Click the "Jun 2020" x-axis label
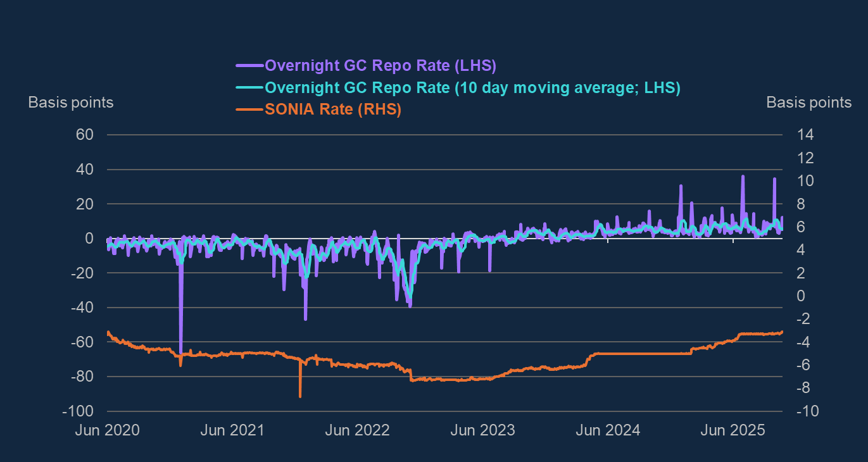Screen dimensions: 868x462 coord(107,431)
